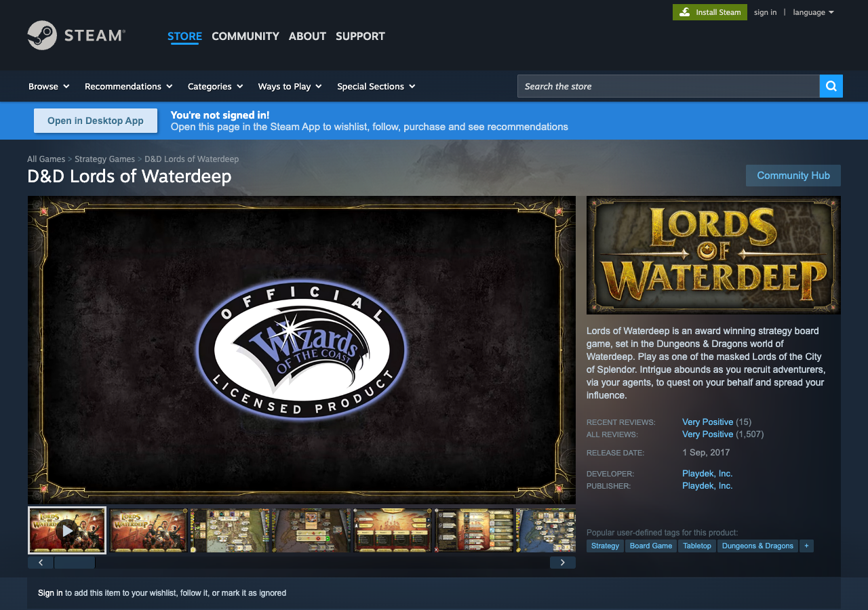This screenshot has width=868, height=610.
Task: Open the Special Sections dropdown
Action: coord(376,86)
